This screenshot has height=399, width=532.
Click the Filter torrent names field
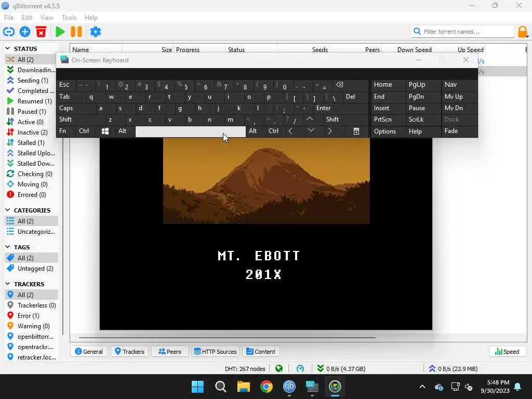click(x=463, y=32)
